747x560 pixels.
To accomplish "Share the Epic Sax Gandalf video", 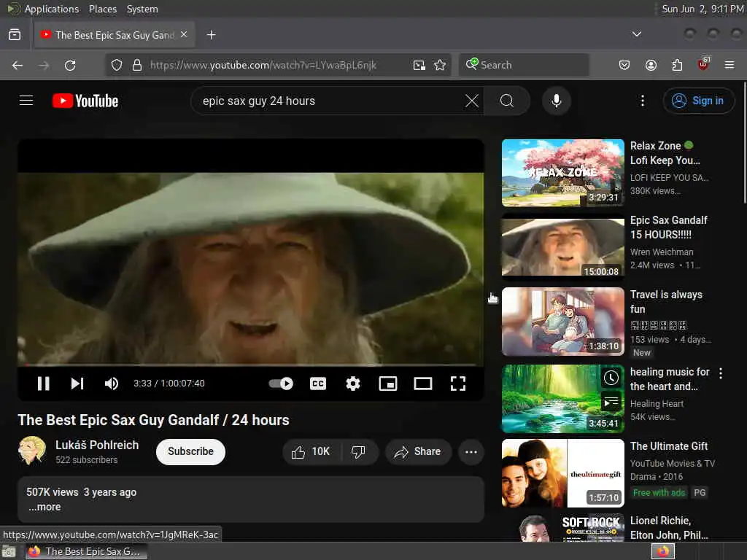I will (x=418, y=451).
